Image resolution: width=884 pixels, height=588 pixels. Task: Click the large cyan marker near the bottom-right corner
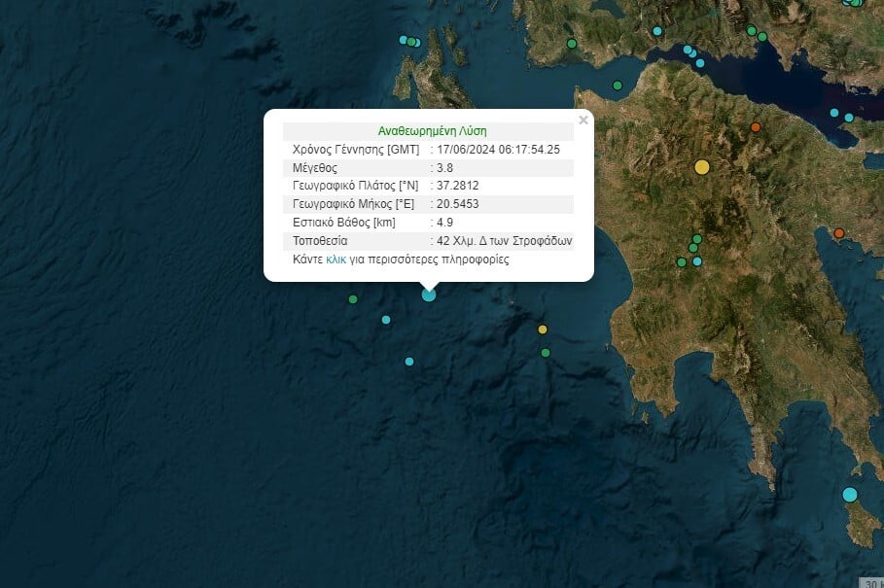[x=850, y=495]
